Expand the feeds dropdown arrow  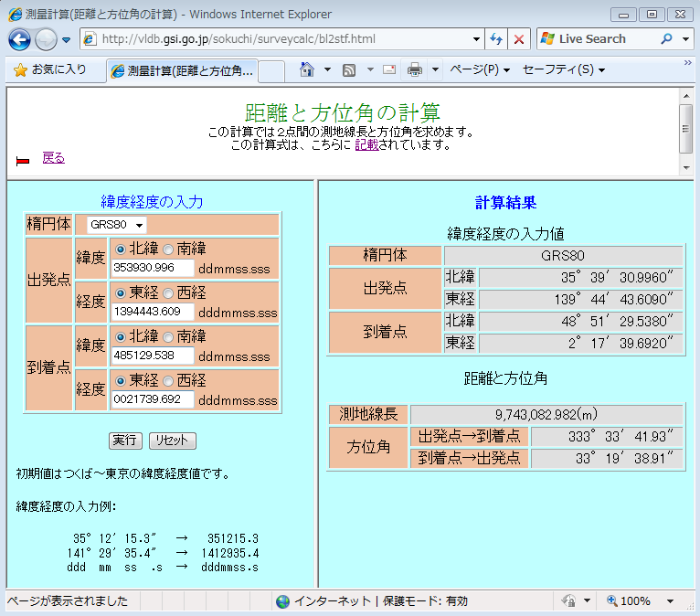coord(370,69)
